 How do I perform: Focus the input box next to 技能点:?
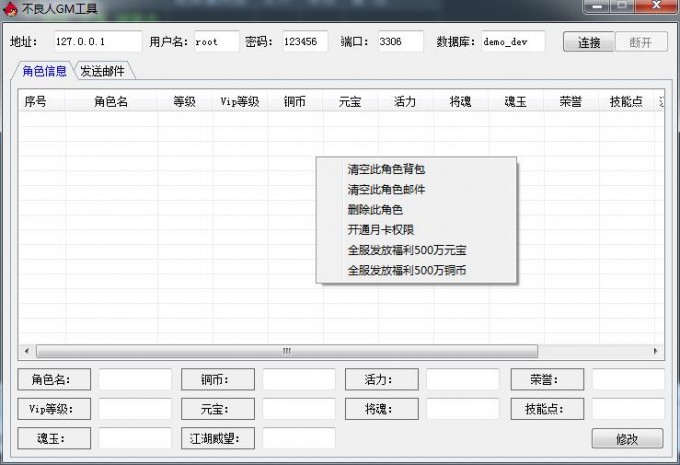click(x=628, y=409)
